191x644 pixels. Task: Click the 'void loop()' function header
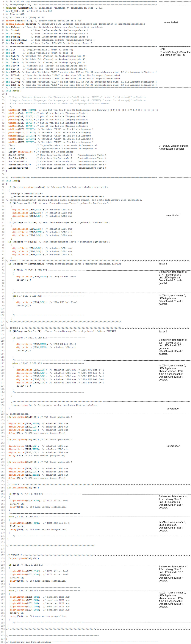click(13, 181)
